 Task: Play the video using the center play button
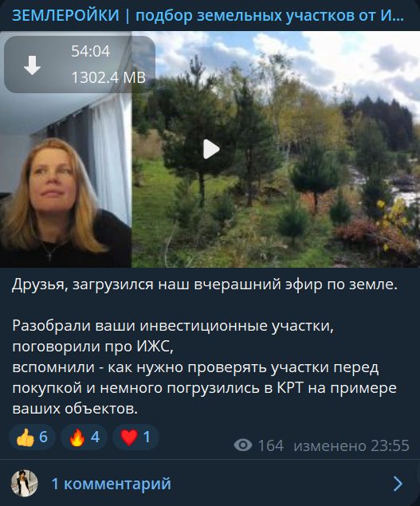[x=211, y=149]
